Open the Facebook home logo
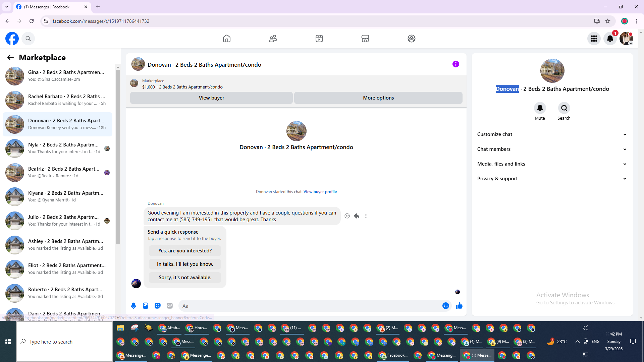 coord(12,39)
